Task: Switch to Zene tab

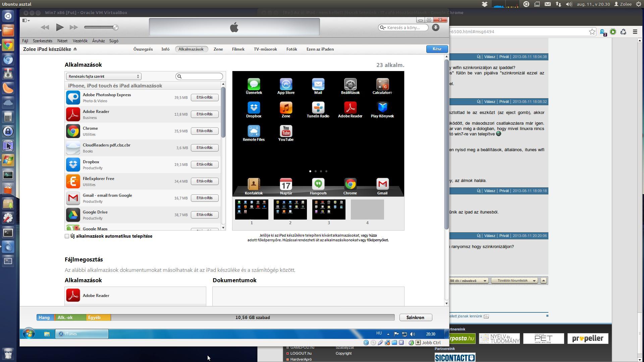Action: point(218,49)
